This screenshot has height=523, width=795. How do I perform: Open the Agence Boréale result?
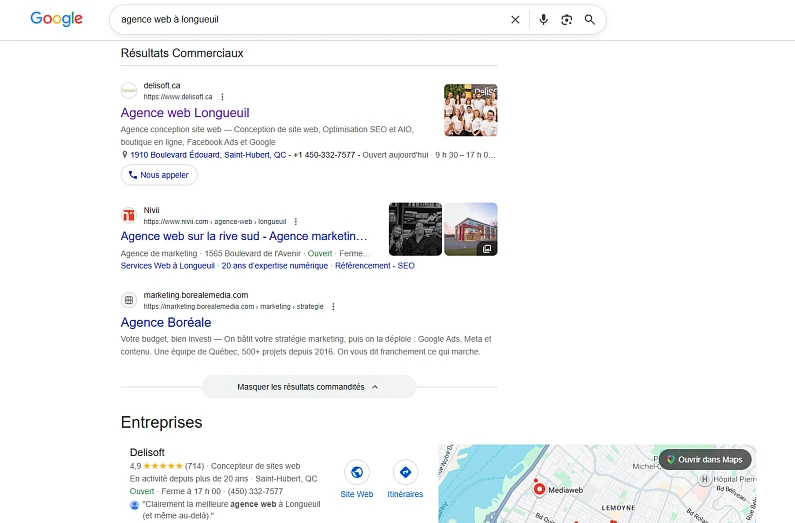pyautogui.click(x=166, y=322)
